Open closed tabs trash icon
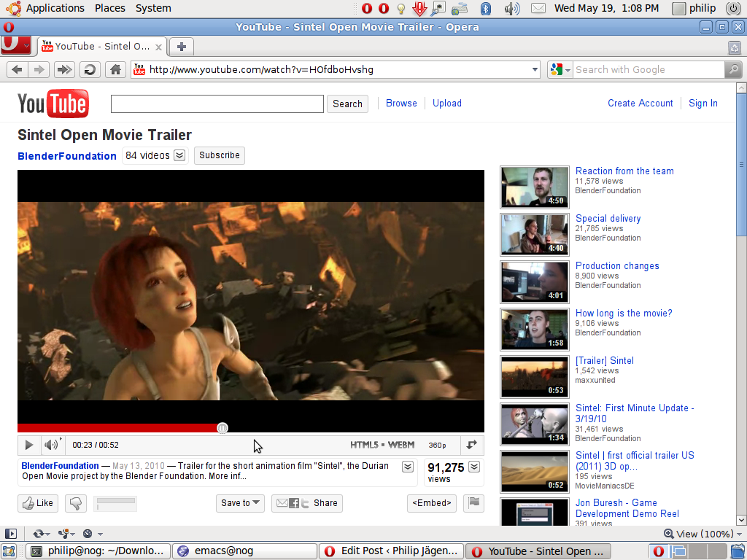This screenshot has height=560, width=747. tap(735, 47)
